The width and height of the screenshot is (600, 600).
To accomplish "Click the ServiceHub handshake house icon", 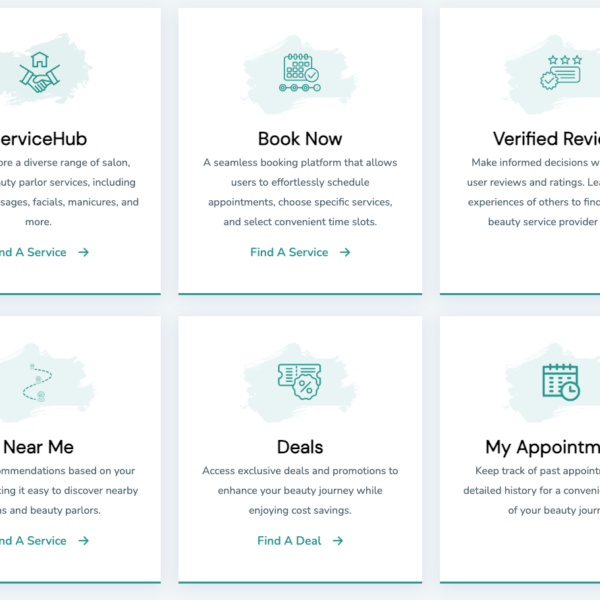I will point(40,74).
